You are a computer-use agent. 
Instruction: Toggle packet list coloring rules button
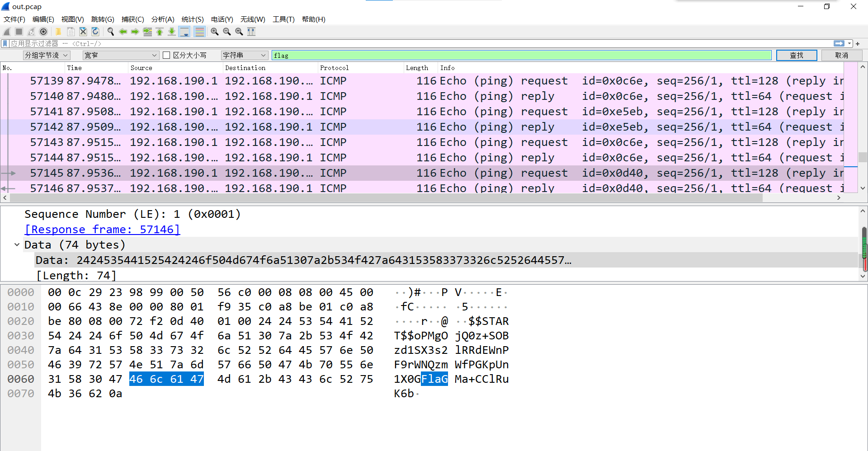(x=199, y=32)
